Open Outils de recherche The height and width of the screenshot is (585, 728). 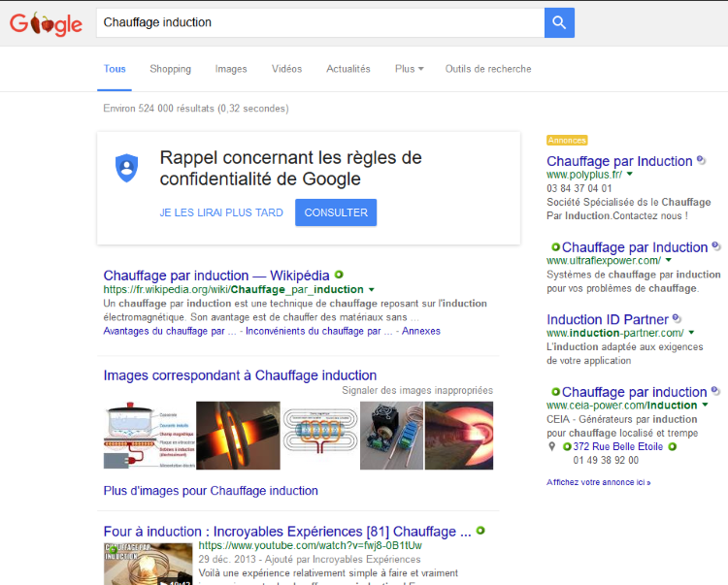[x=488, y=69]
